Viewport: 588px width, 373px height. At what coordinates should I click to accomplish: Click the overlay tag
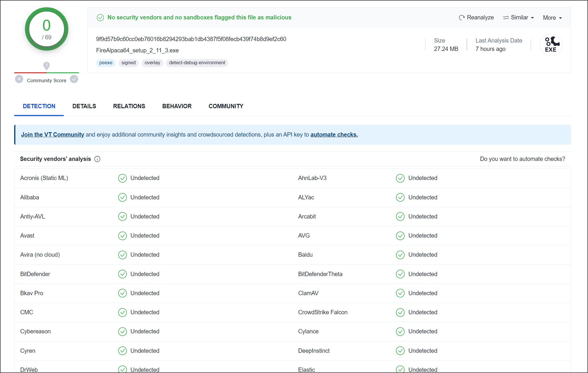[152, 63]
